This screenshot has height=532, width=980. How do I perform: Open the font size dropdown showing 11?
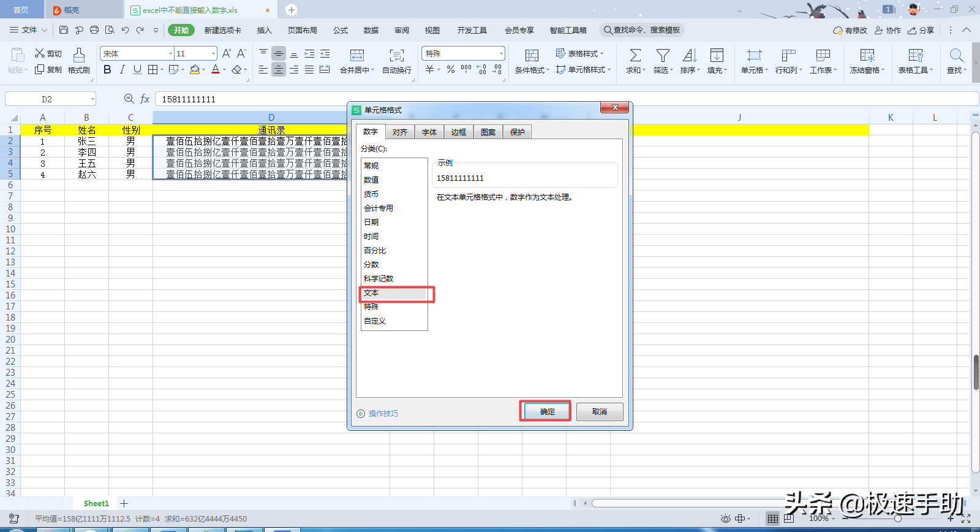(x=196, y=54)
